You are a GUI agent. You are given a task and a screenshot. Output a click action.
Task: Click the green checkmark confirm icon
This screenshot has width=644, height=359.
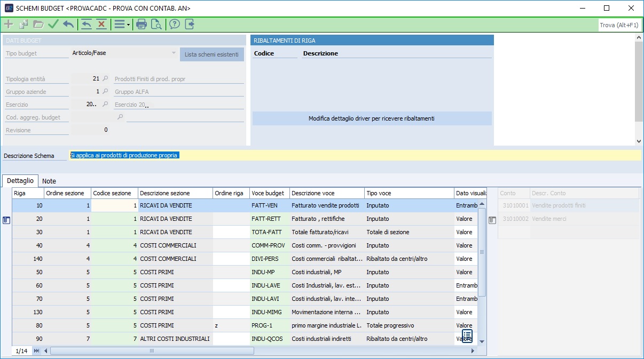[53, 24]
